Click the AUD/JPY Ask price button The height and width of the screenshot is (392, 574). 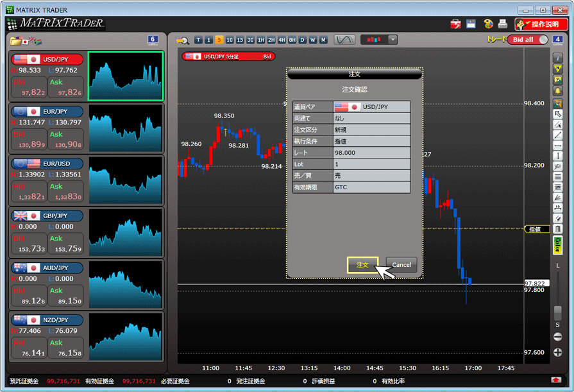click(65, 296)
